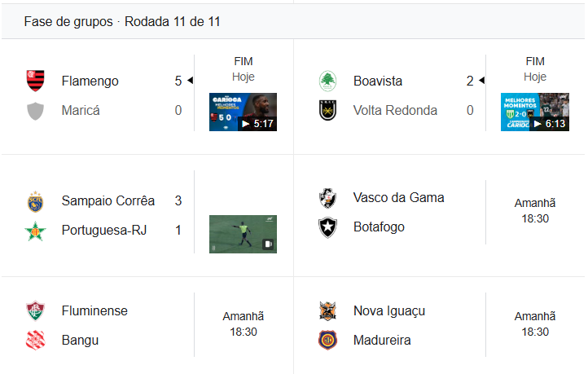Click the Sampaio Corrêa team crest
588x374 pixels.
point(35,201)
